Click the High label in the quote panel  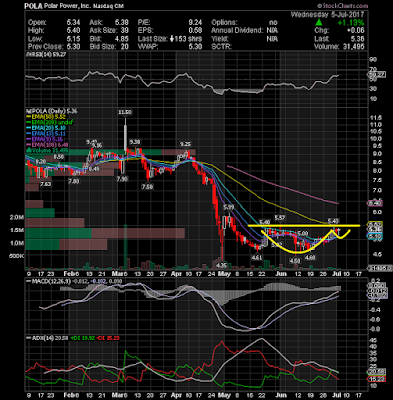(x=35, y=31)
